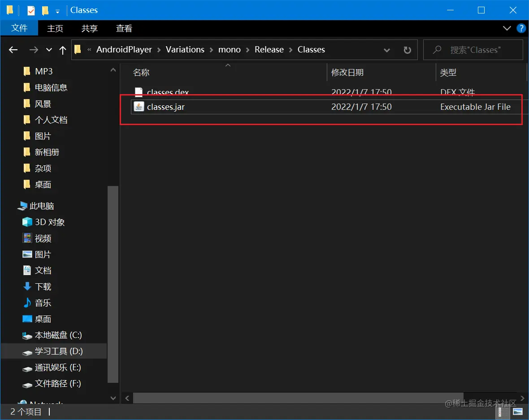Open the 查看 ribbon tab
The width and height of the screenshot is (529, 420).
tap(124, 28)
